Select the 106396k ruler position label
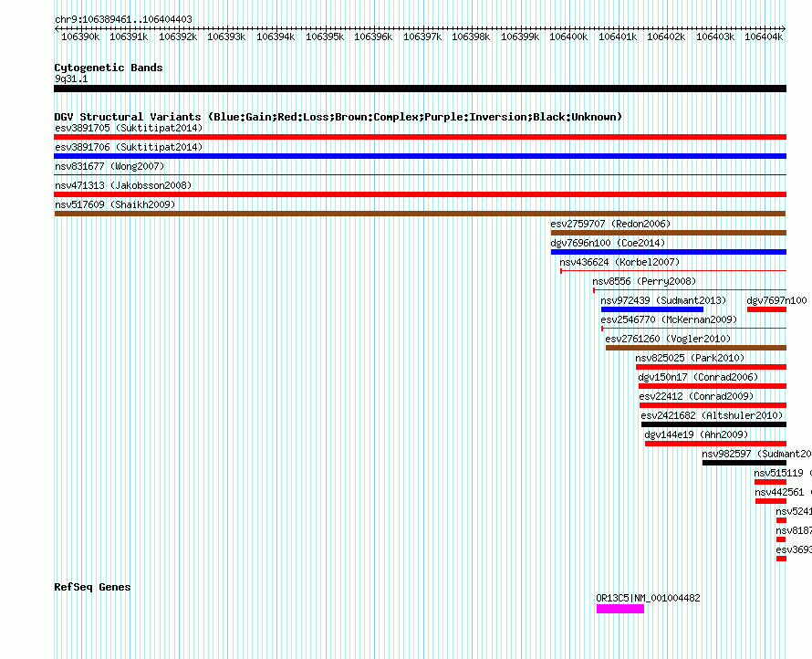Screen dimensions: 812x659 coord(373,37)
